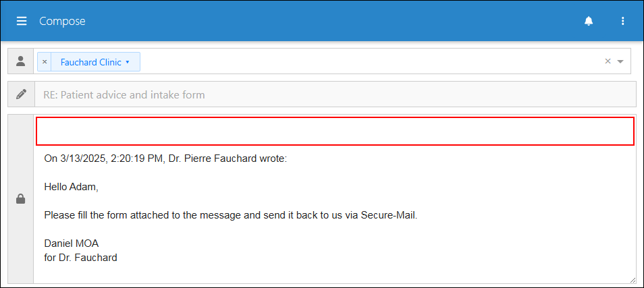This screenshot has width=644, height=288.
Task: Clear all recipients in the To field
Action: [x=608, y=61]
